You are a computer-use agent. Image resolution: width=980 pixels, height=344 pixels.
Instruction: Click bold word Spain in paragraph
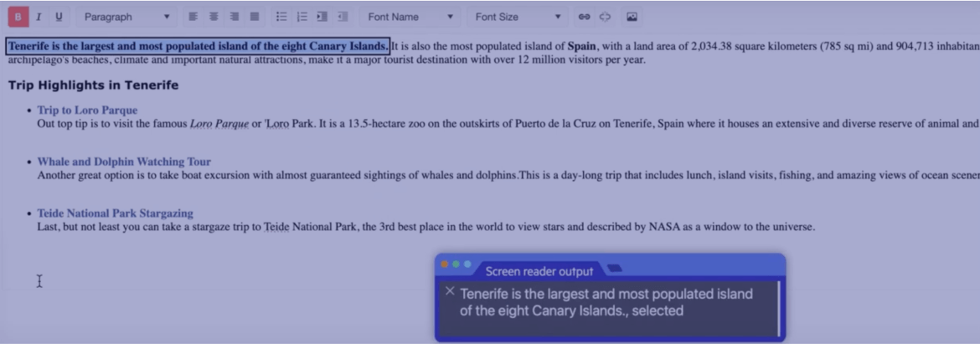click(582, 46)
